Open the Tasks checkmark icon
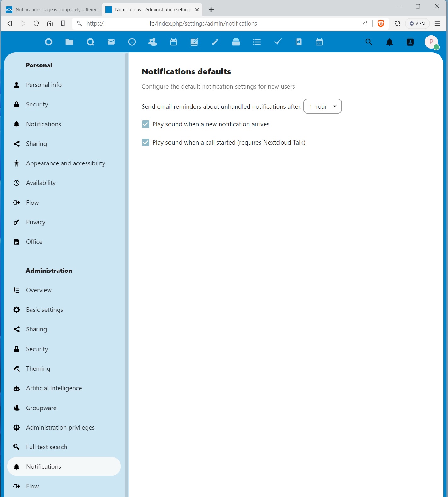Viewport: 448px width, 497px height. 277,42
